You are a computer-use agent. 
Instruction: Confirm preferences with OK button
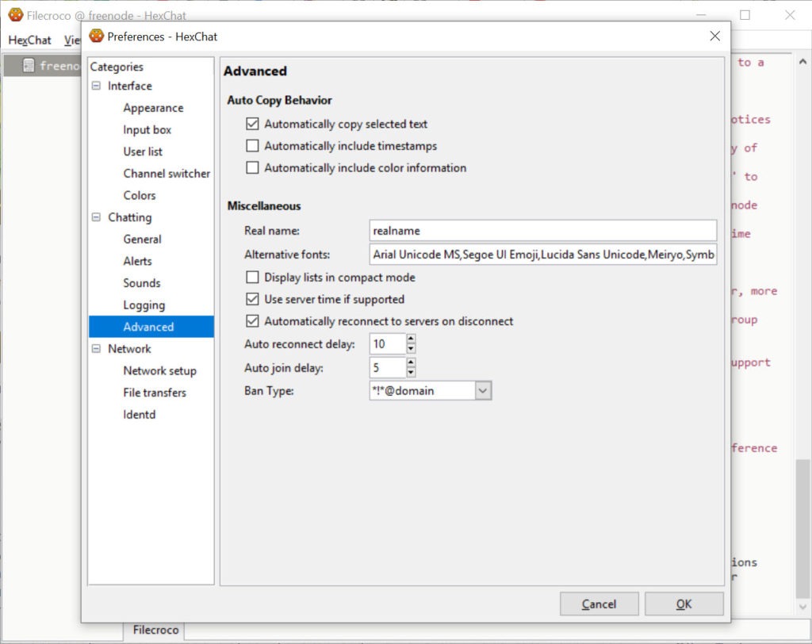[x=684, y=604]
